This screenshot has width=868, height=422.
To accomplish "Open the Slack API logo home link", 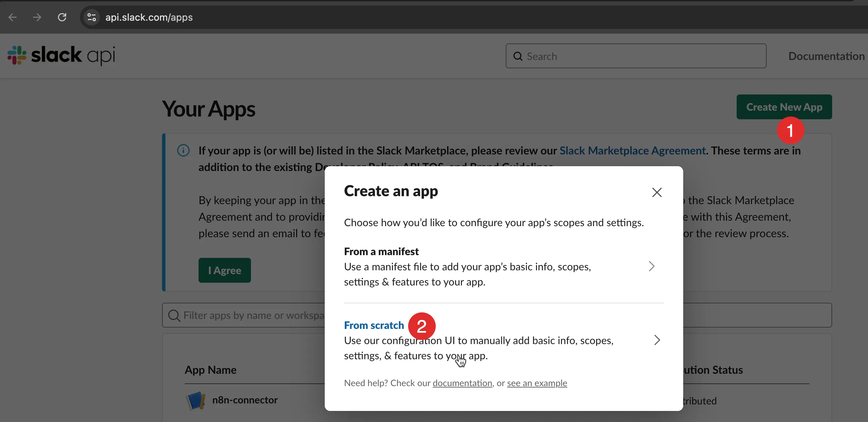I will tap(61, 55).
